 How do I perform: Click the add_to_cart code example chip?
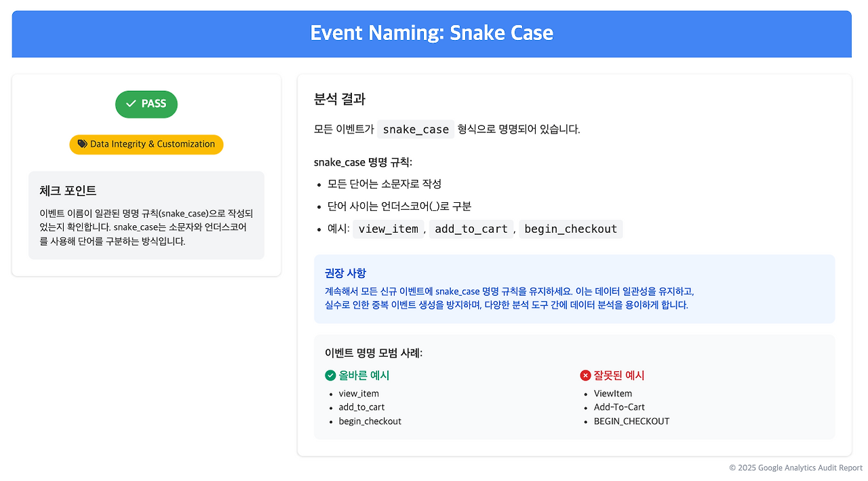471,229
